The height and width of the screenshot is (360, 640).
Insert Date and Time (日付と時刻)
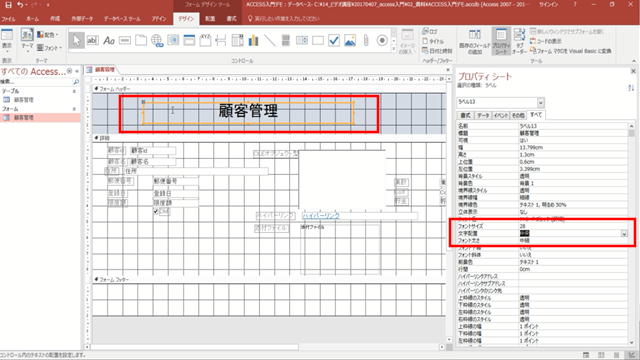[437, 51]
